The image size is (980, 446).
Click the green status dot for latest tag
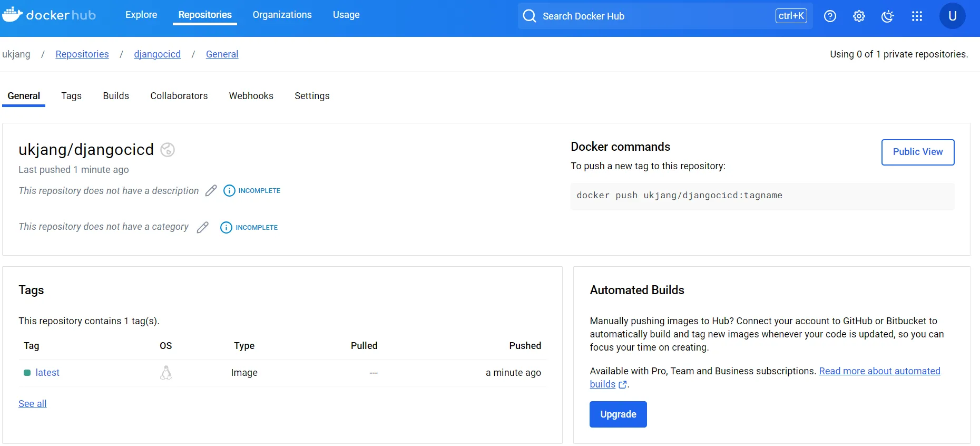click(x=27, y=373)
